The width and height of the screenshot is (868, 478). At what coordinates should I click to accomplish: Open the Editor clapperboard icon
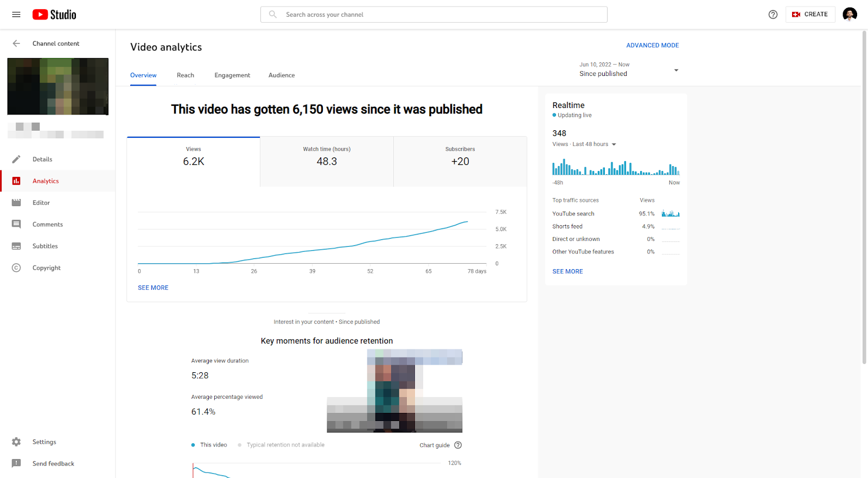click(x=16, y=202)
